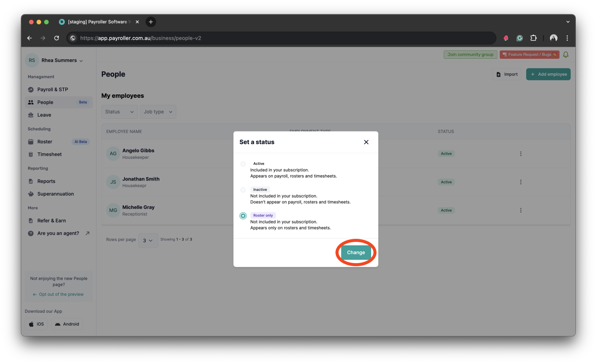Screen dimensions: 597x364
Task: Choose the Inactive status option
Action: (x=243, y=190)
